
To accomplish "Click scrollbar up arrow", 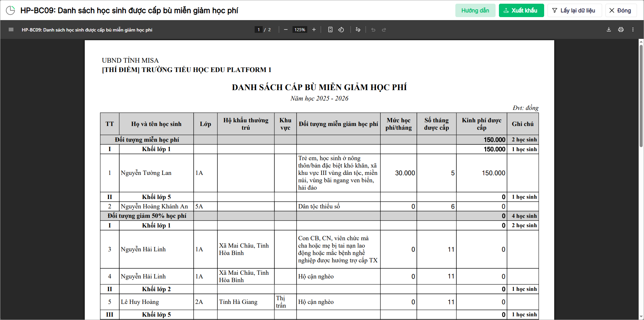I will pyautogui.click(x=641, y=42).
